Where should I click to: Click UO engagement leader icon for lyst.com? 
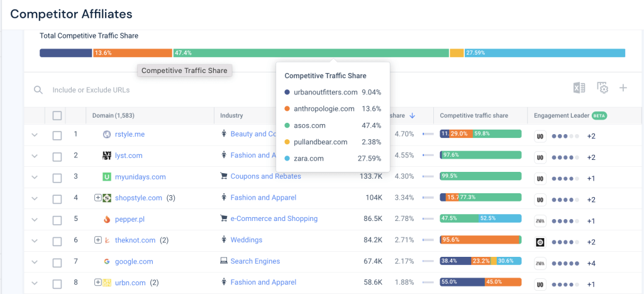click(540, 157)
